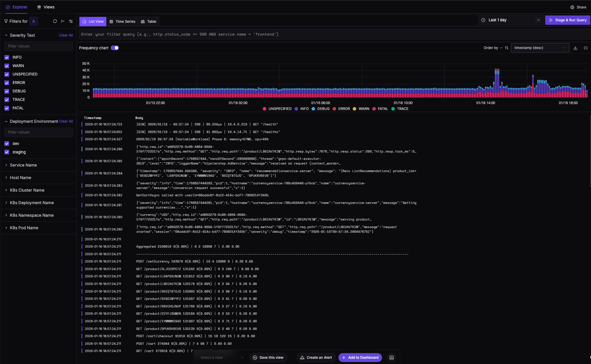Screen dimensions: 591x364
Task: Click the refresh filters icon
Action: [x=55, y=21]
